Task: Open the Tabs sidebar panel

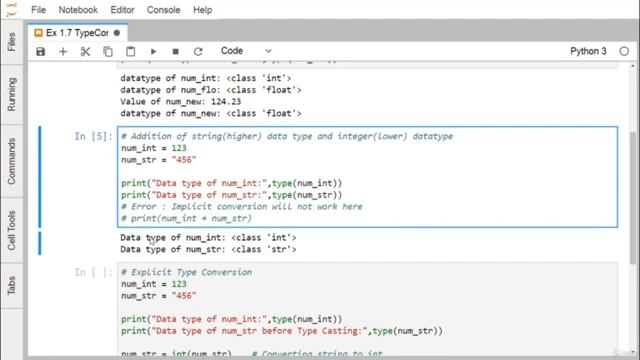Action: click(x=11, y=285)
